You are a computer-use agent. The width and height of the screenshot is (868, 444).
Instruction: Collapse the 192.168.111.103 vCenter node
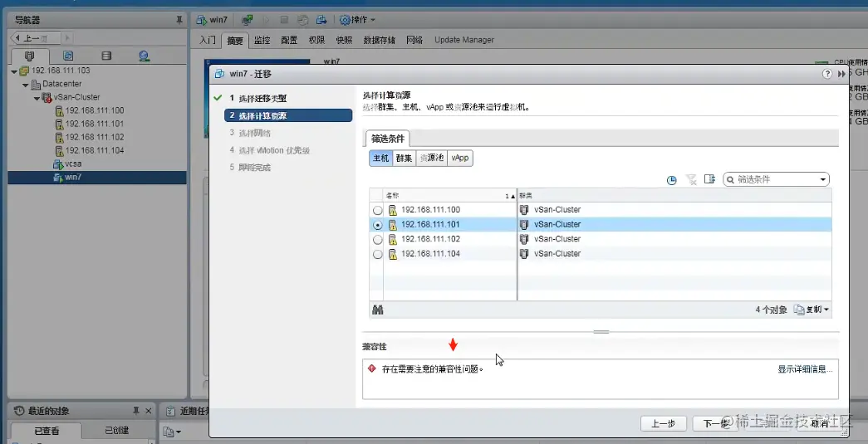click(14, 71)
